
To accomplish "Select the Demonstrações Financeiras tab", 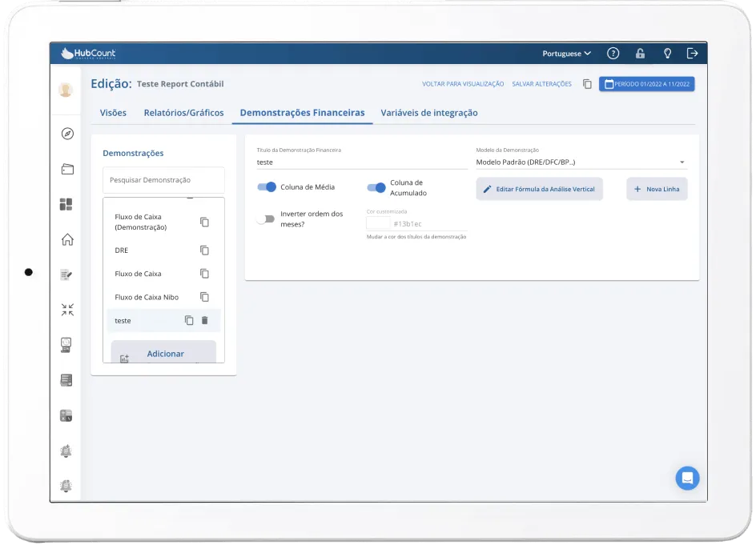I will [x=302, y=113].
